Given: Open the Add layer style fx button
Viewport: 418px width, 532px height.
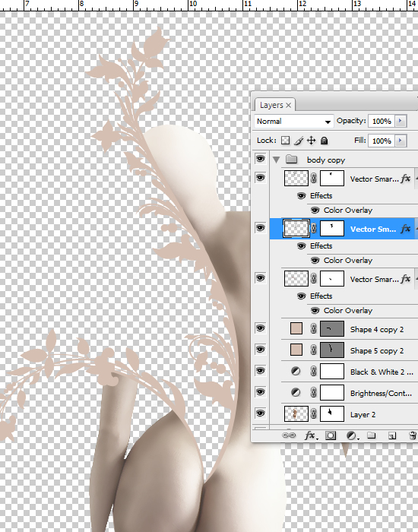Looking at the screenshot, I should [x=311, y=435].
